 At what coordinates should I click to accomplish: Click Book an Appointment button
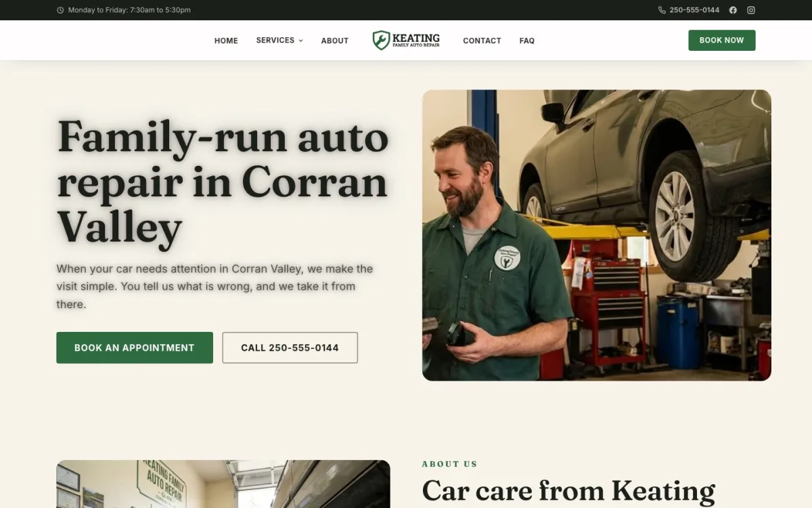coord(135,347)
